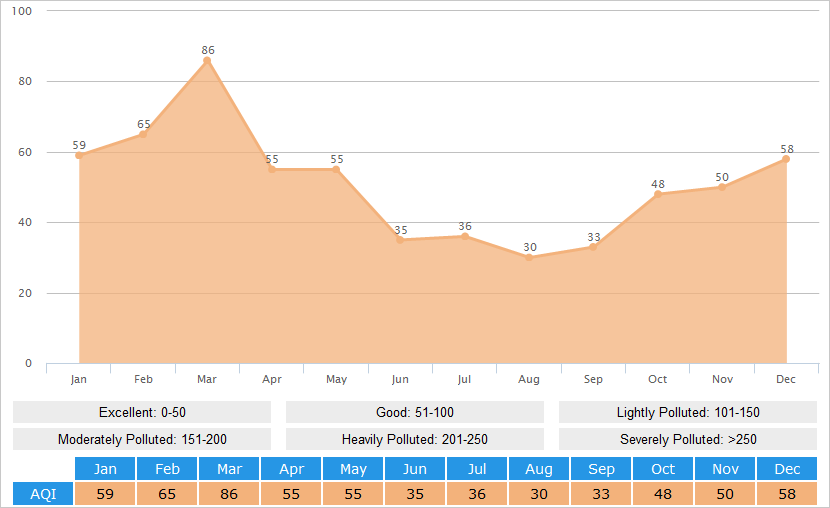Click the Excellent: 0-50 legend box
Viewport: 830px width, 508px height.
click(142, 413)
